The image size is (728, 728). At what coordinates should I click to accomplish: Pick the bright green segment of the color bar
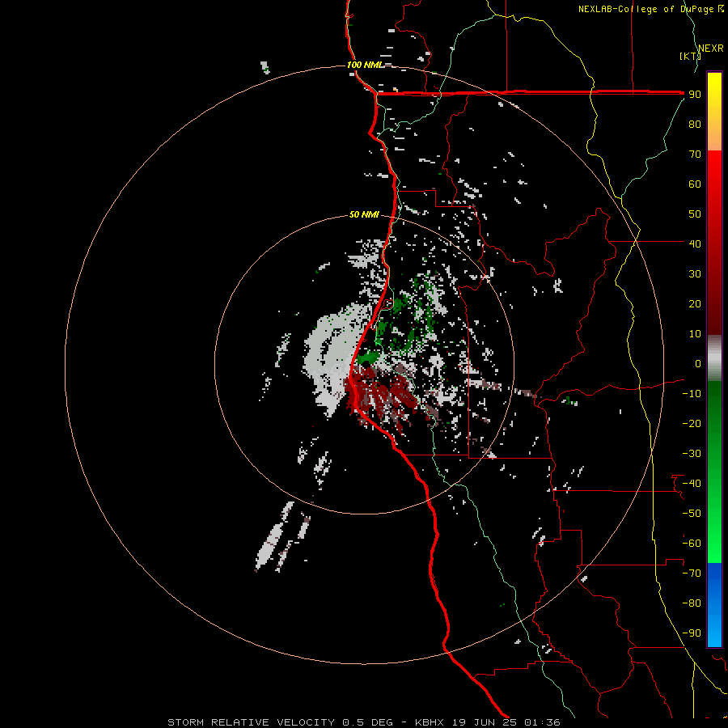714,534
